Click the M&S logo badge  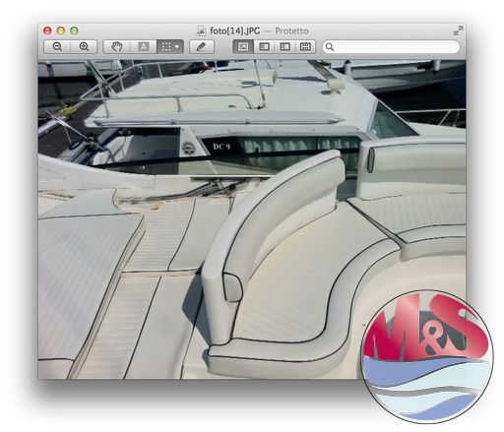click(x=427, y=356)
